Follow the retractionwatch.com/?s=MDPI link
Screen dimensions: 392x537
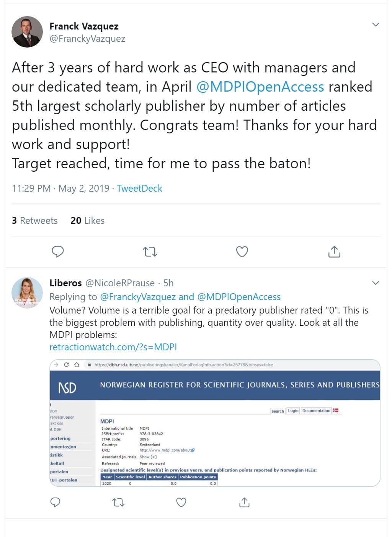click(x=113, y=347)
